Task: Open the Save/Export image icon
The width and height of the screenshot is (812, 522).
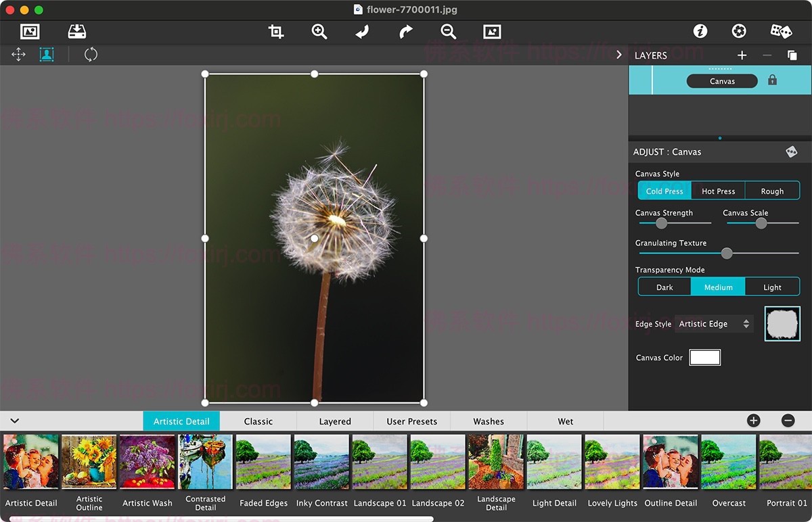Action: [76, 31]
